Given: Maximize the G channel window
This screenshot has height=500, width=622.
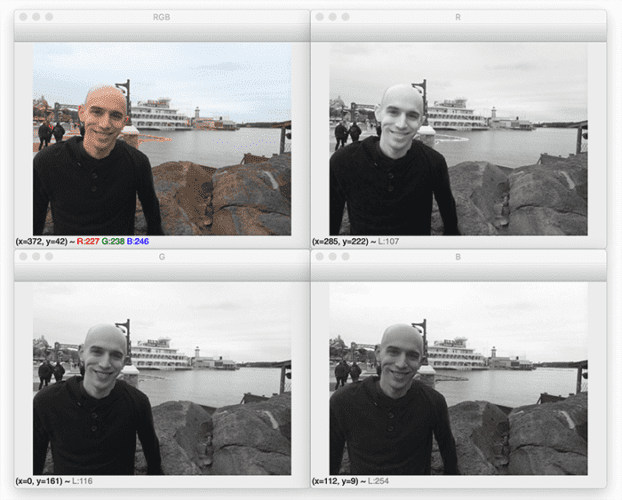Looking at the screenshot, I should [49, 257].
